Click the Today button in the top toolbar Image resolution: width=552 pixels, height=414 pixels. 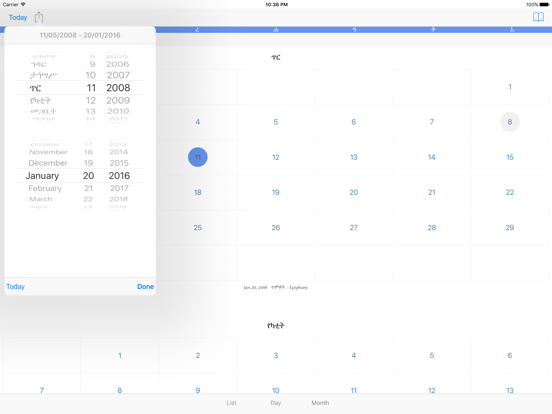pos(18,17)
